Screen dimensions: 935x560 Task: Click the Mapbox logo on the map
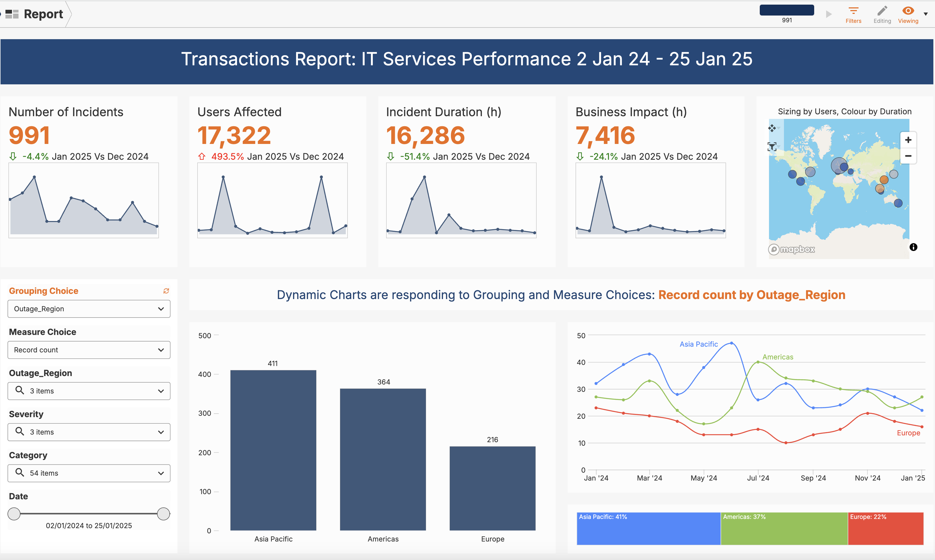pos(792,250)
